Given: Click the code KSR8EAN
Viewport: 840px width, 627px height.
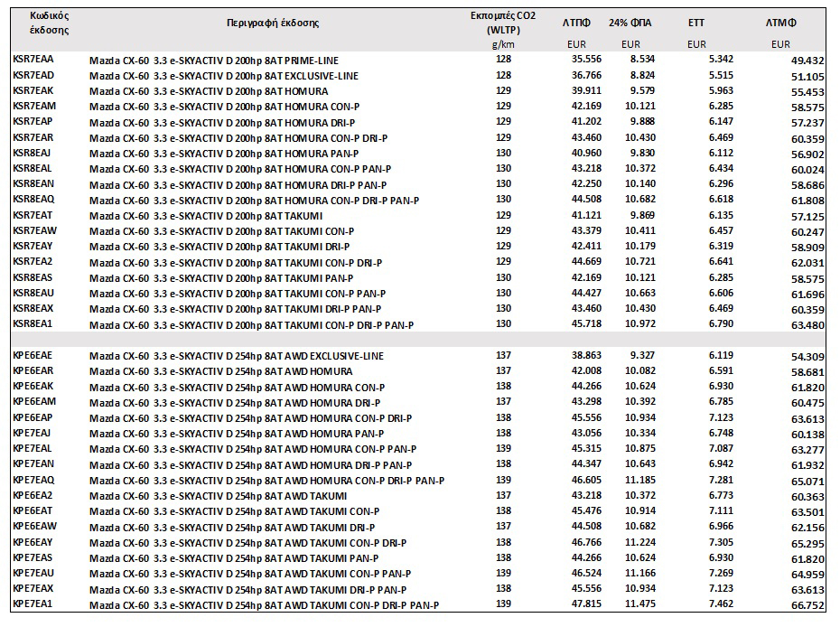Looking at the screenshot, I should 33,183.
